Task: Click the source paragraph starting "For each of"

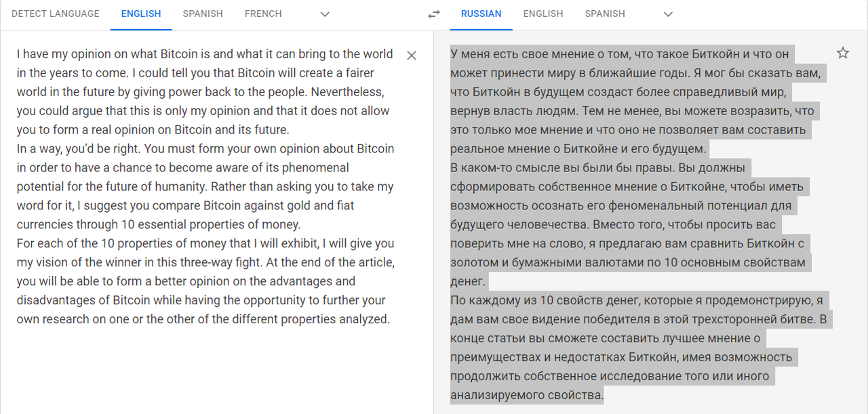Action: 205,281
